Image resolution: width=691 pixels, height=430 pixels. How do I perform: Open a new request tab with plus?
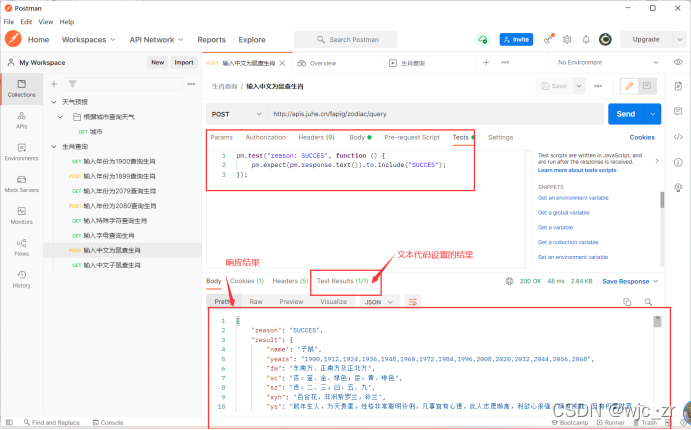click(486, 63)
